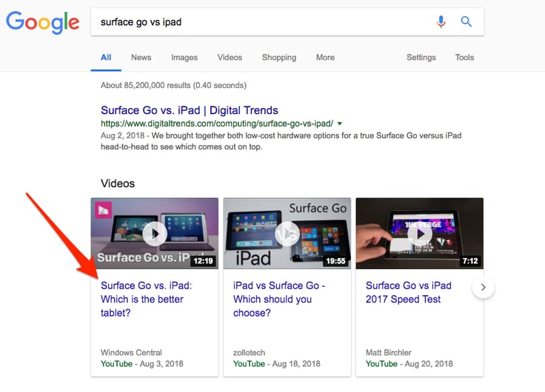Click the Google logo
The width and height of the screenshot is (545, 392).
tap(43, 22)
